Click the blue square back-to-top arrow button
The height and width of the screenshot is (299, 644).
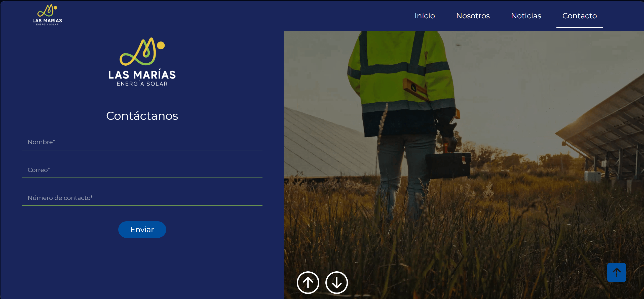click(x=616, y=272)
